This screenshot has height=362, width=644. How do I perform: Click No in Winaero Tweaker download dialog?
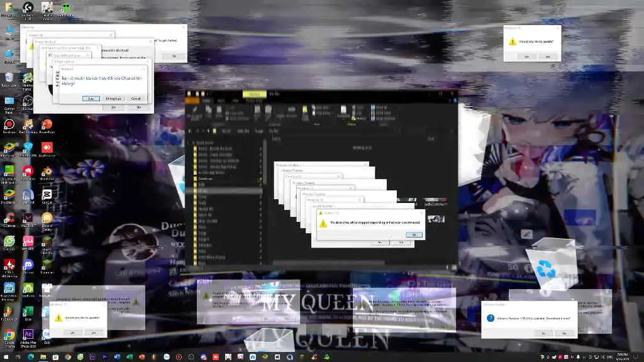click(x=564, y=333)
